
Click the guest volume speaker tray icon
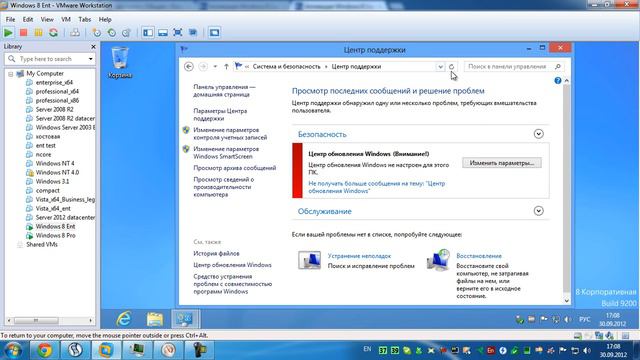568,319
